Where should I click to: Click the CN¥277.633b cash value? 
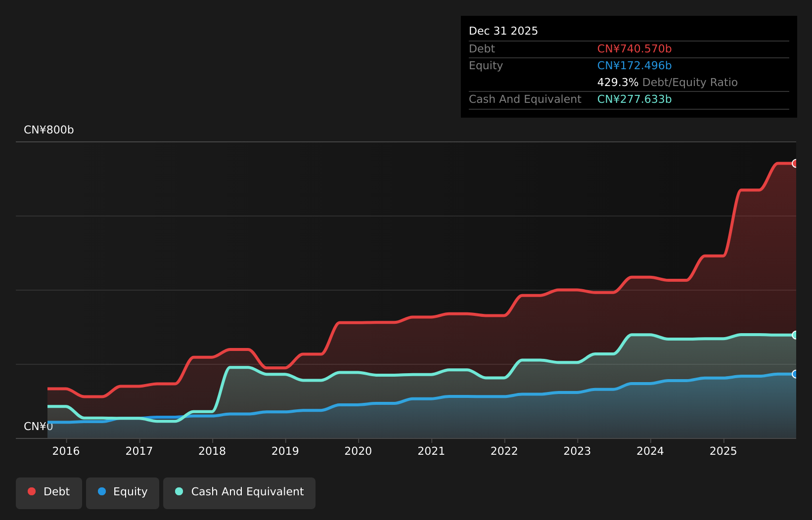click(634, 99)
